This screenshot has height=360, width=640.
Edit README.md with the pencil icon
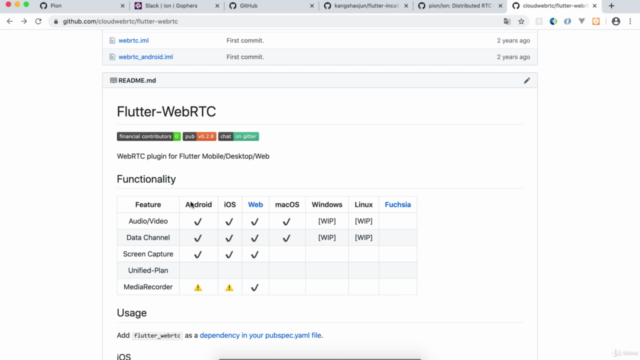527,80
